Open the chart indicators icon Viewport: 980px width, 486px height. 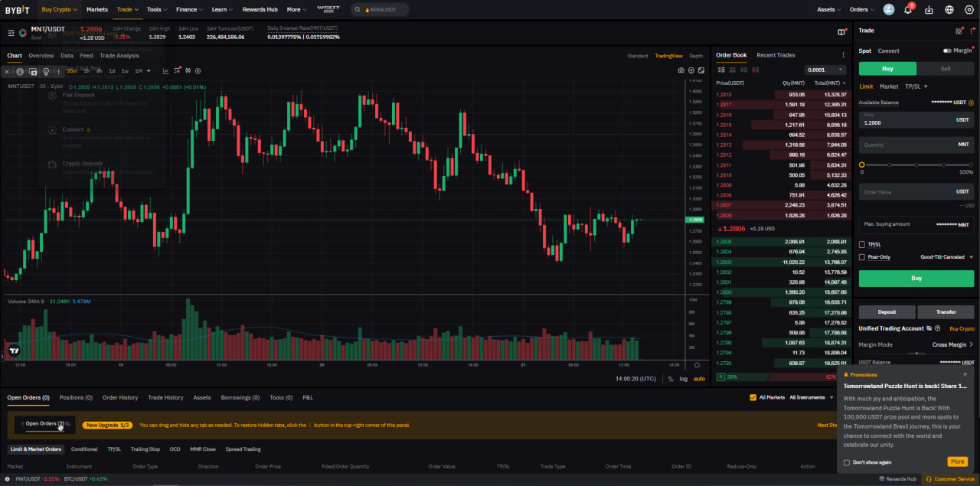166,71
